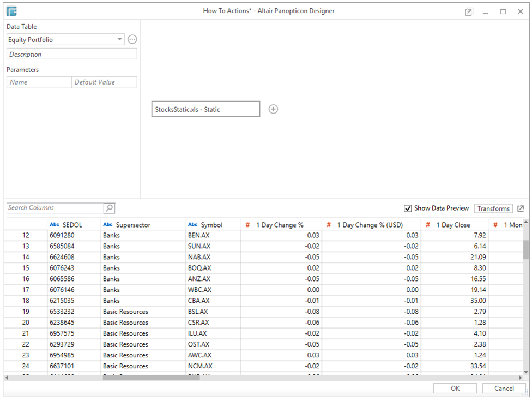Click the magnifier icon in Search Columns
Image resolution: width=532 pixels, height=400 pixels.
(109, 208)
